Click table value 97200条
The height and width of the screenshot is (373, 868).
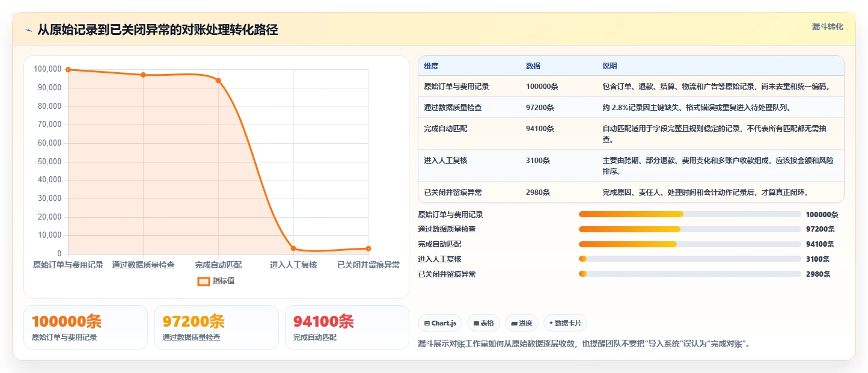pos(540,108)
